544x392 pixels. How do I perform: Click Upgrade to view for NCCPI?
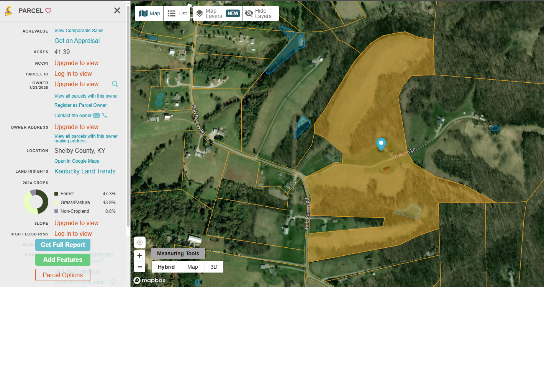[x=77, y=63]
